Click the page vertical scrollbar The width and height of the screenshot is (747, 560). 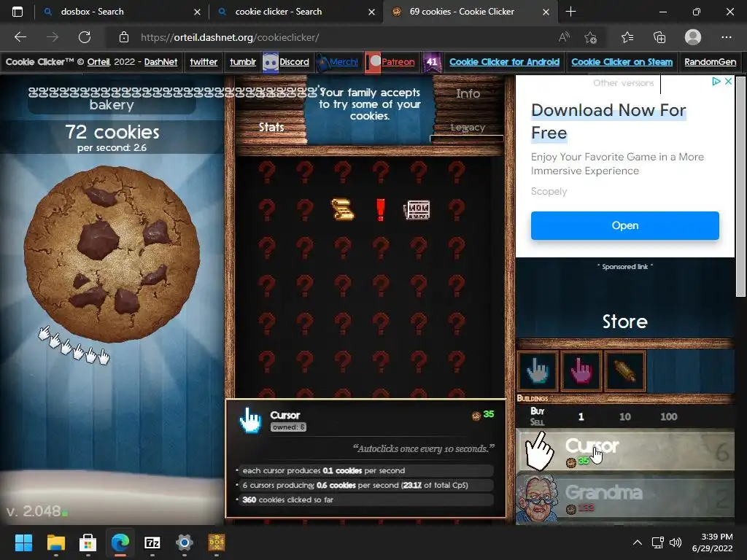(740, 187)
